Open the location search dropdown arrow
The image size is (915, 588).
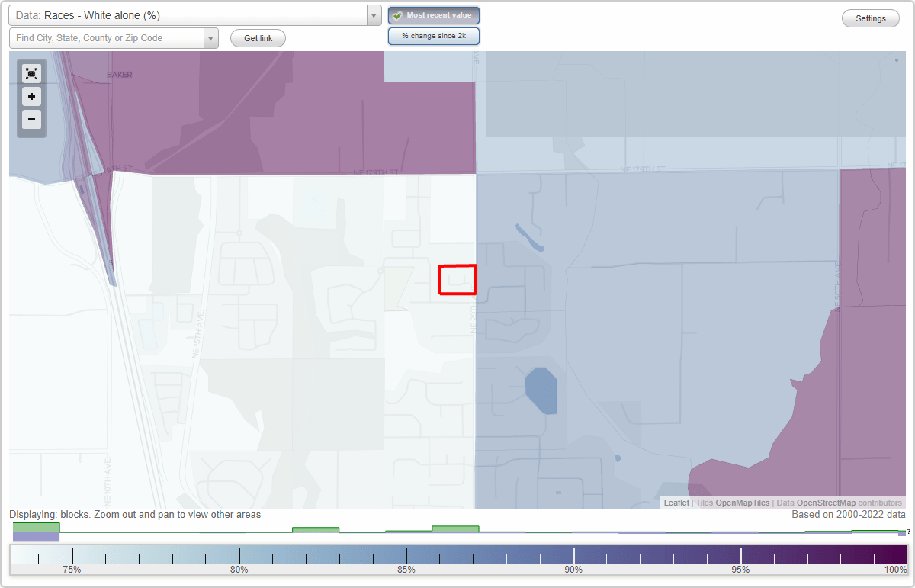click(211, 38)
